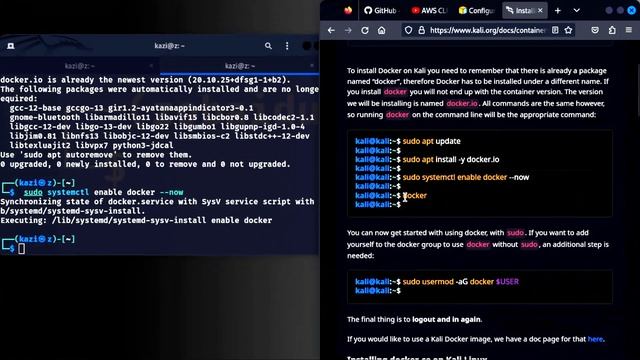Click 'Executing: /lib/systemd/systemd-sysv-install' terminal line

136,220
